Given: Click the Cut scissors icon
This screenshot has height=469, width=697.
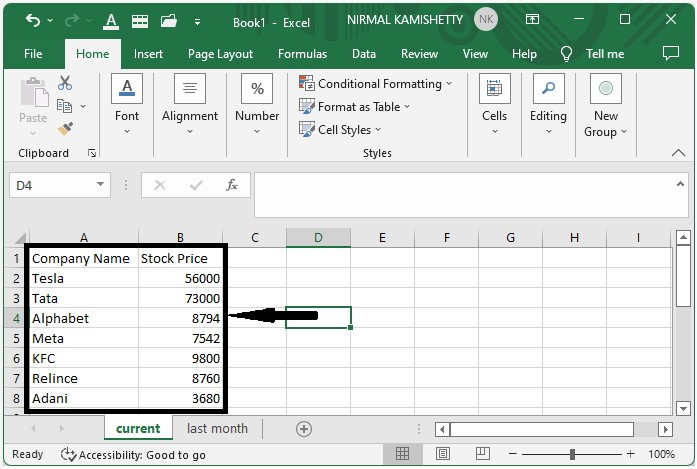Looking at the screenshot, I should pyautogui.click(x=65, y=84).
